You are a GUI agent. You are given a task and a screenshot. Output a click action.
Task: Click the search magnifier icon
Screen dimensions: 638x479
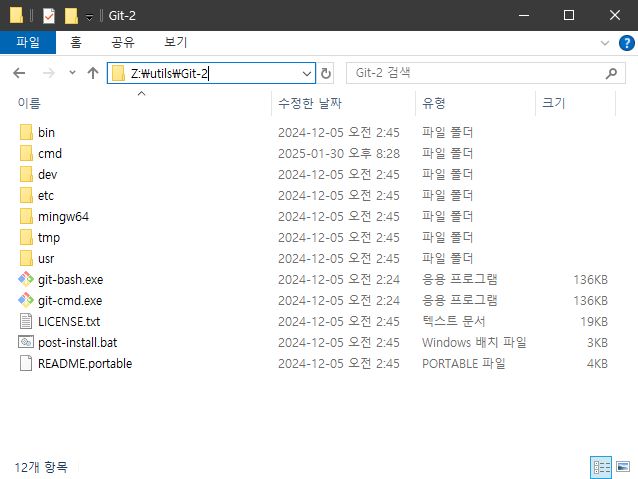tap(611, 73)
